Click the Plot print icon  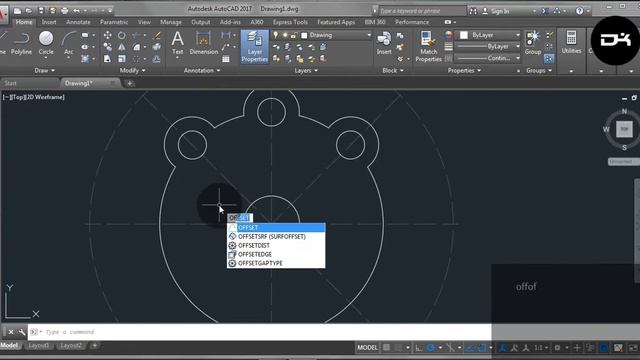64,11
